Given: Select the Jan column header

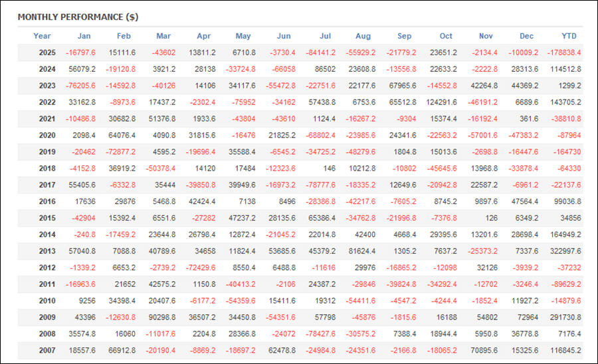Looking at the screenshot, I should pyautogui.click(x=84, y=36).
